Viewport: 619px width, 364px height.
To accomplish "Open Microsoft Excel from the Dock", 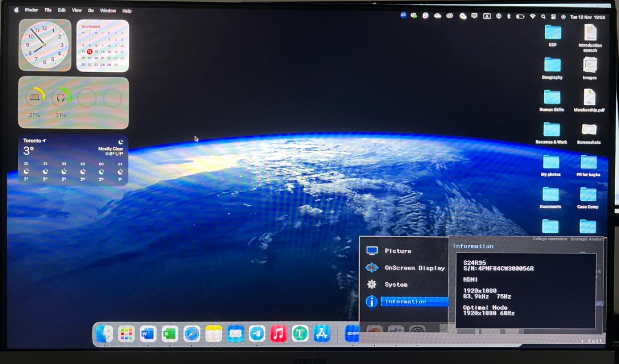I will coord(170,334).
